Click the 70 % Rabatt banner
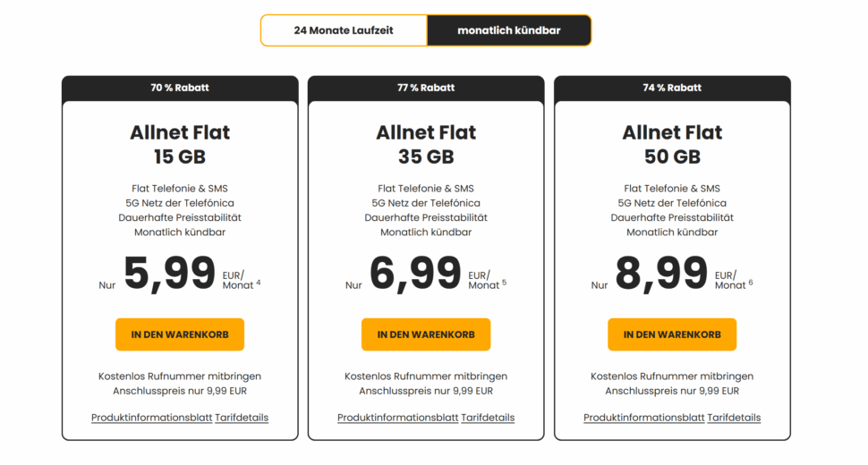 coord(180,88)
